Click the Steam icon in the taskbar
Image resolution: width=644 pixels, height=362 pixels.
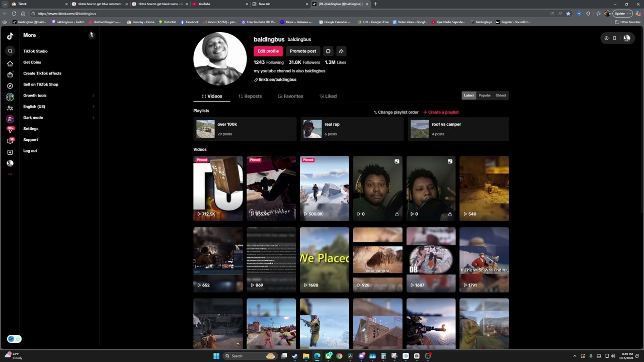(x=295, y=356)
